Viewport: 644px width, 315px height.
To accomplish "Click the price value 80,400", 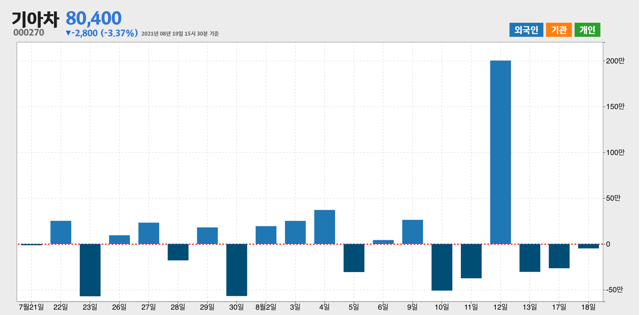I will tap(94, 18).
